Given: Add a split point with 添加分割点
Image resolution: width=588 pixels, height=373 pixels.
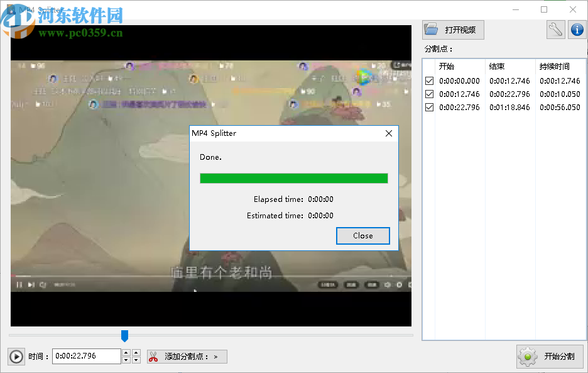Looking at the screenshot, I should [x=187, y=356].
